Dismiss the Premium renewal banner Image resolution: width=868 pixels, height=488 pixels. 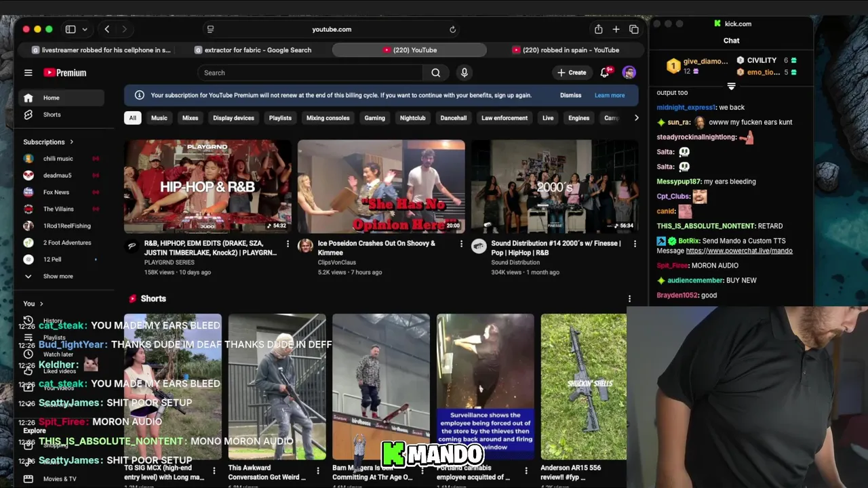click(x=570, y=96)
